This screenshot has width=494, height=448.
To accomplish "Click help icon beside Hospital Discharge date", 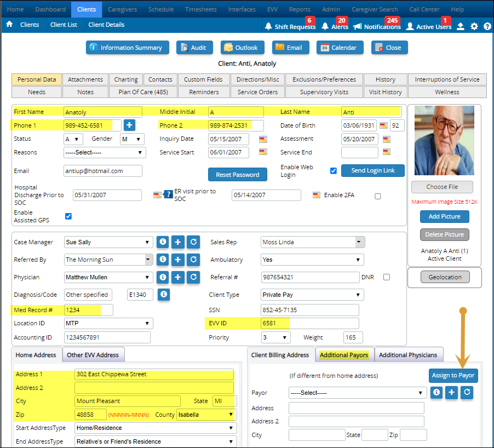I will [169, 194].
